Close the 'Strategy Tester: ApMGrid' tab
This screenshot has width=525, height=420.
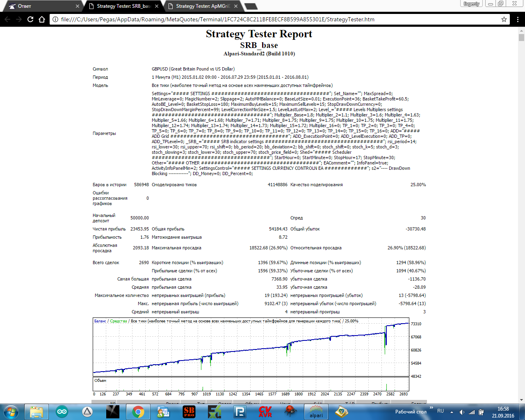pos(236,6)
